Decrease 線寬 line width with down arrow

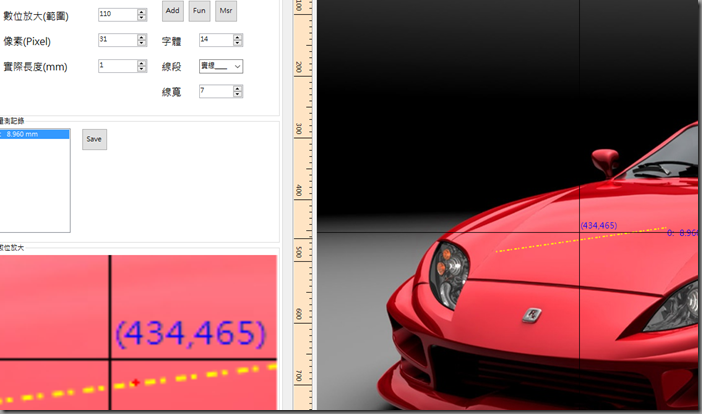point(238,95)
